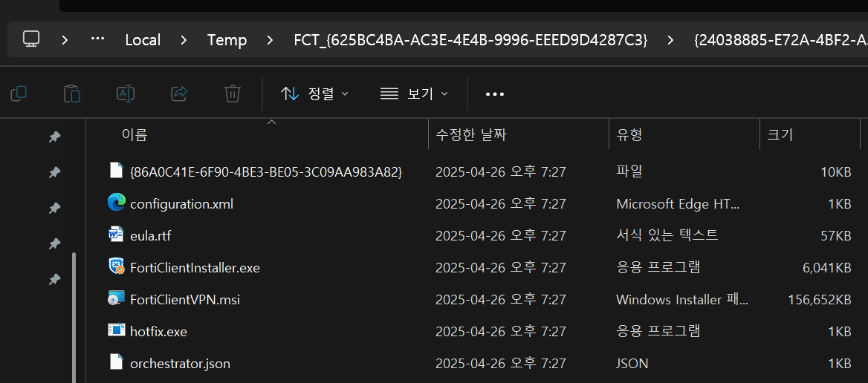Expand chevron right of Temp breadcrumb
Image resolution: width=868 pixels, height=383 pixels.
(x=270, y=40)
